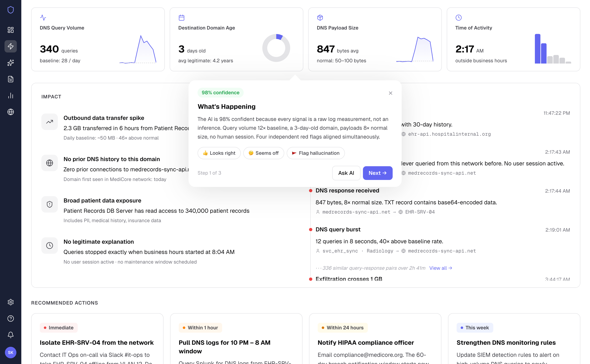The width and height of the screenshot is (590, 364).
Task: Click the 98% confidence badge
Action: [x=221, y=93]
